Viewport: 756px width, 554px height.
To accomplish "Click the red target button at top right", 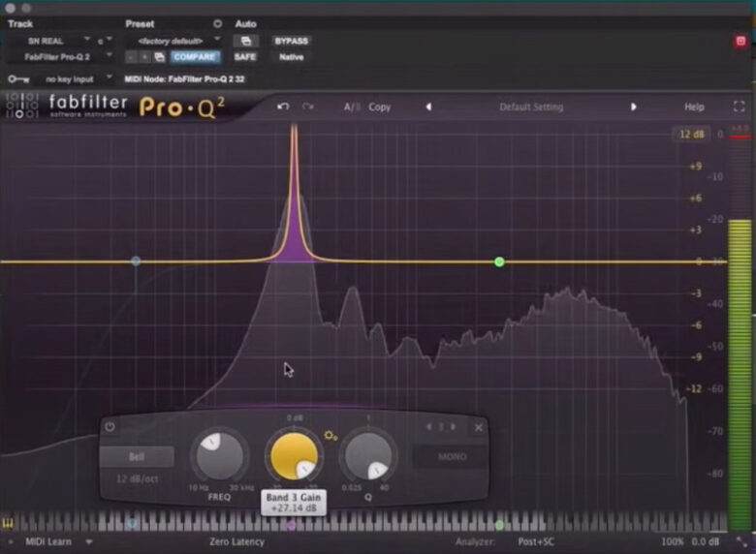I will (x=740, y=41).
